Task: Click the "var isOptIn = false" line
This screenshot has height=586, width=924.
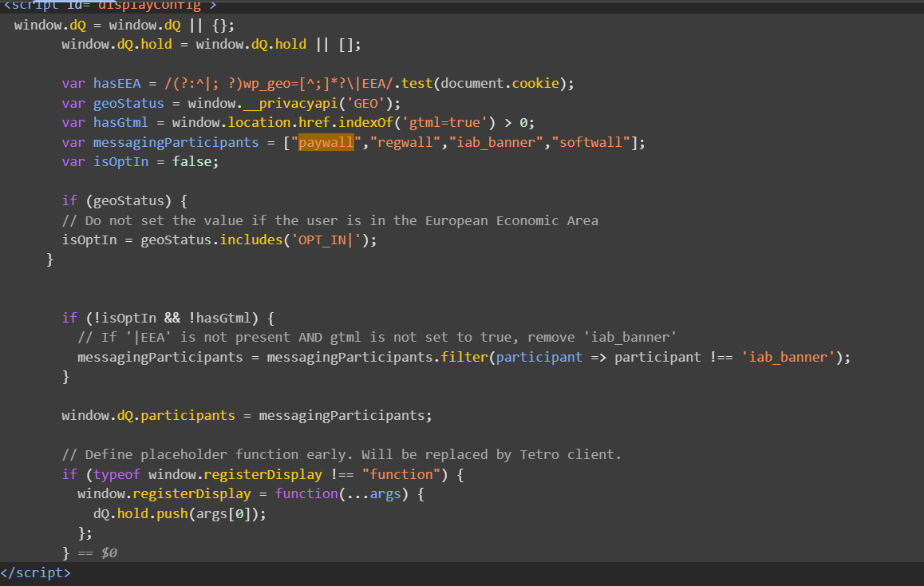Action: point(140,161)
